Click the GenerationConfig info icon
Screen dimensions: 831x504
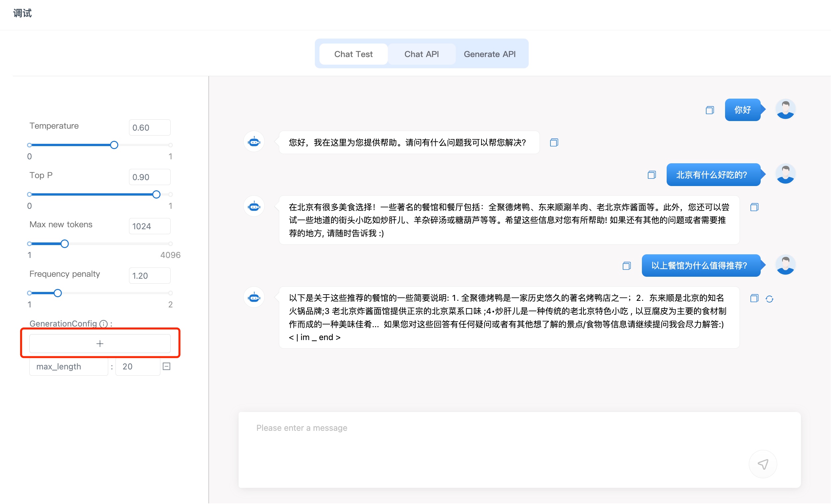(x=104, y=324)
